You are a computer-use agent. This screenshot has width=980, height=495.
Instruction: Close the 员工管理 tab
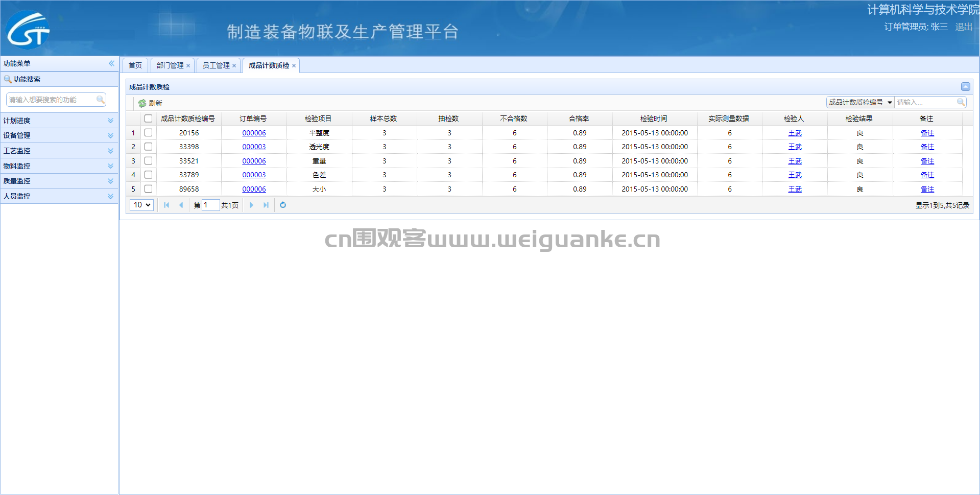tap(234, 65)
